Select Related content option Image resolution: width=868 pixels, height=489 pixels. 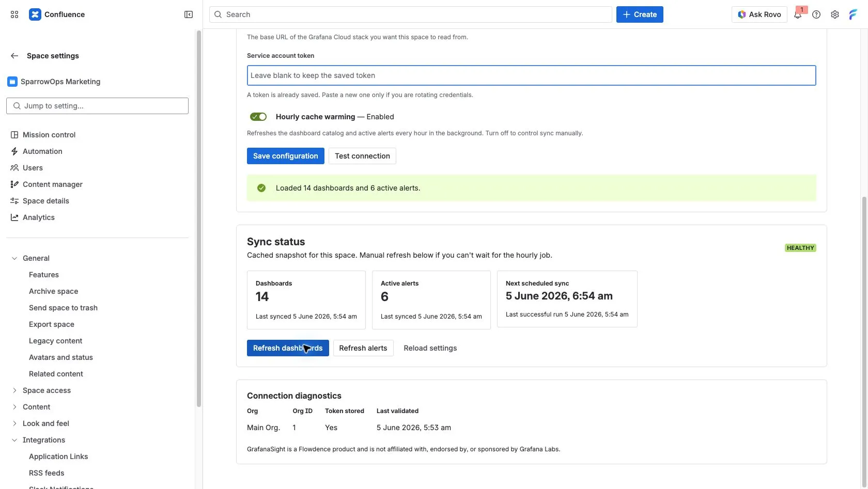coord(56,374)
